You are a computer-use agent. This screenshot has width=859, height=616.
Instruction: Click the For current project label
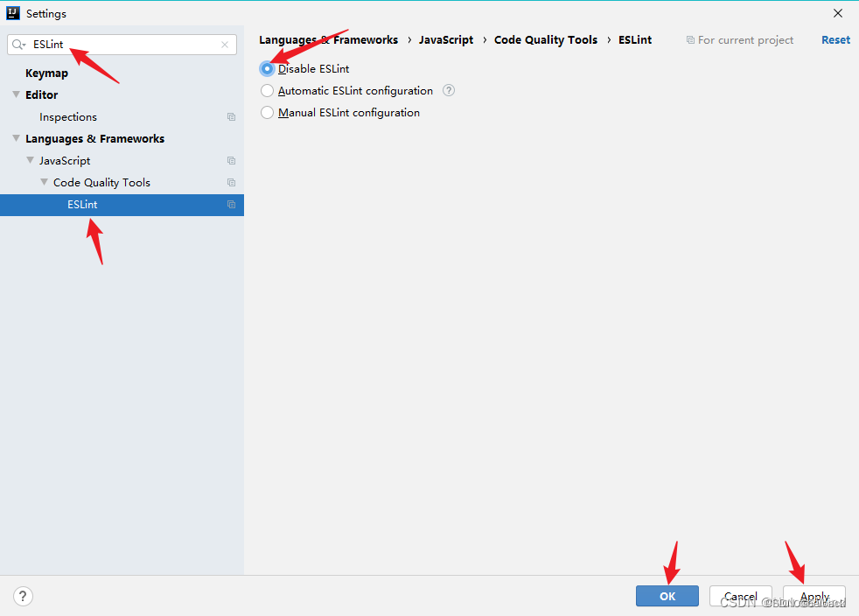click(x=745, y=40)
